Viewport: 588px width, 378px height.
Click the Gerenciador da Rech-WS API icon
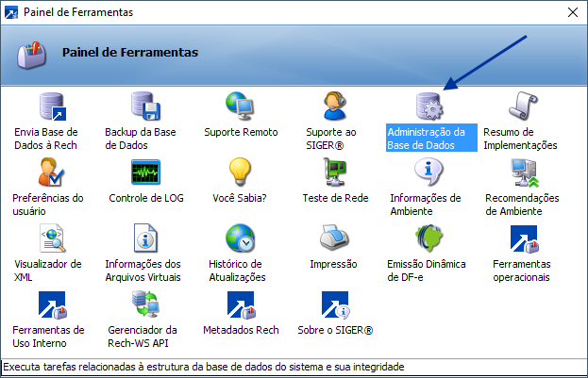[146, 304]
